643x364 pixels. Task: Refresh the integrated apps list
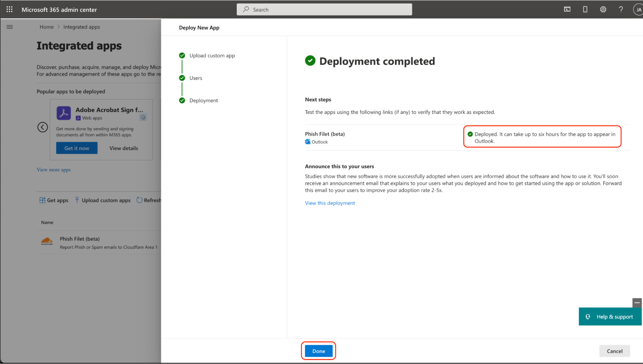139,200
